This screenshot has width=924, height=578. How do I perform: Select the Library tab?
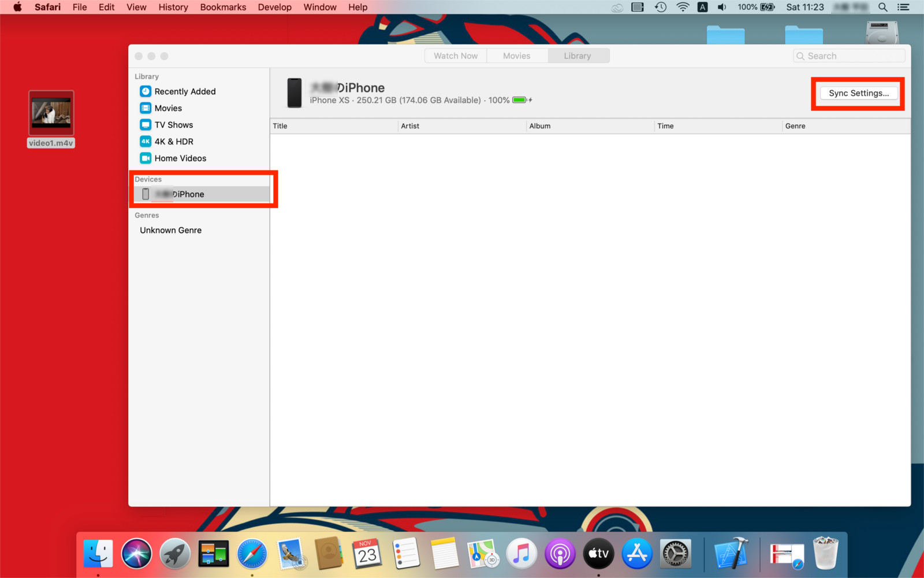577,56
